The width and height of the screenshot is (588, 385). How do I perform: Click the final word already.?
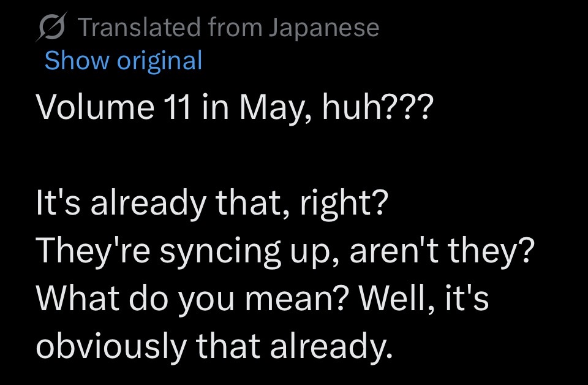click(329, 348)
